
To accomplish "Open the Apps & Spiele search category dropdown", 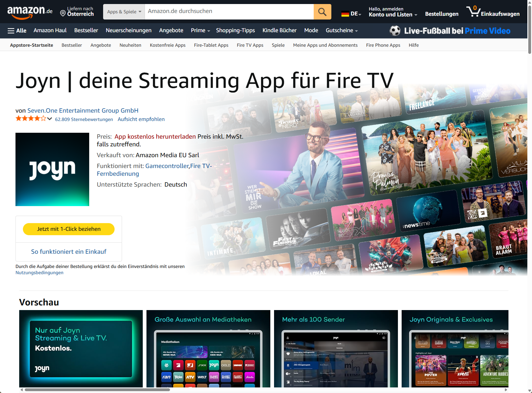I will click(124, 12).
